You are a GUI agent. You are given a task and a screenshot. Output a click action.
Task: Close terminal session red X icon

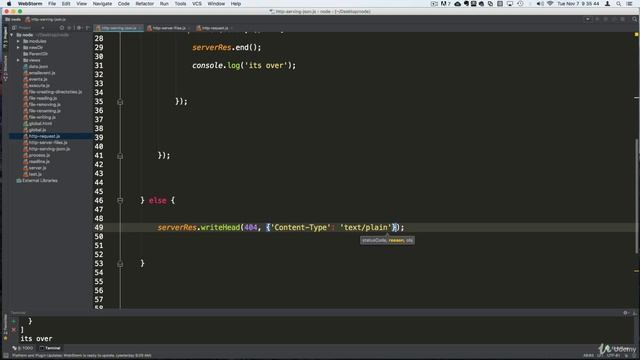click(x=14, y=329)
